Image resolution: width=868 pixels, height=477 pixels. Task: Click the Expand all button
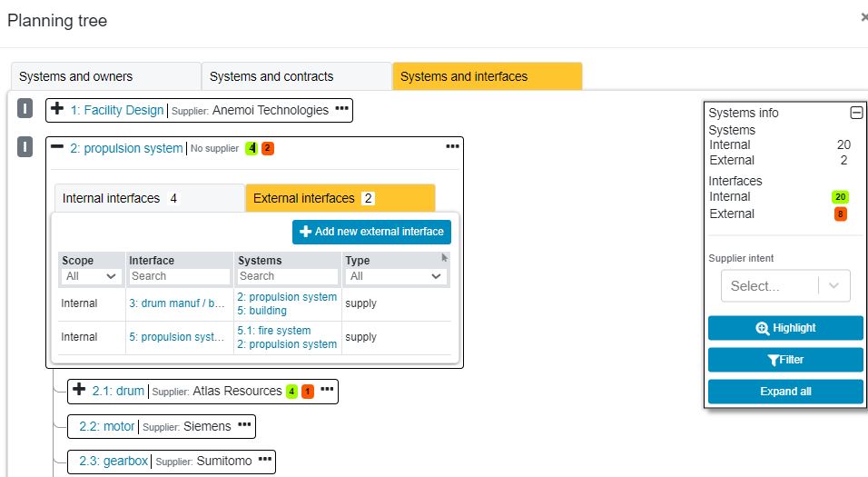(x=785, y=392)
